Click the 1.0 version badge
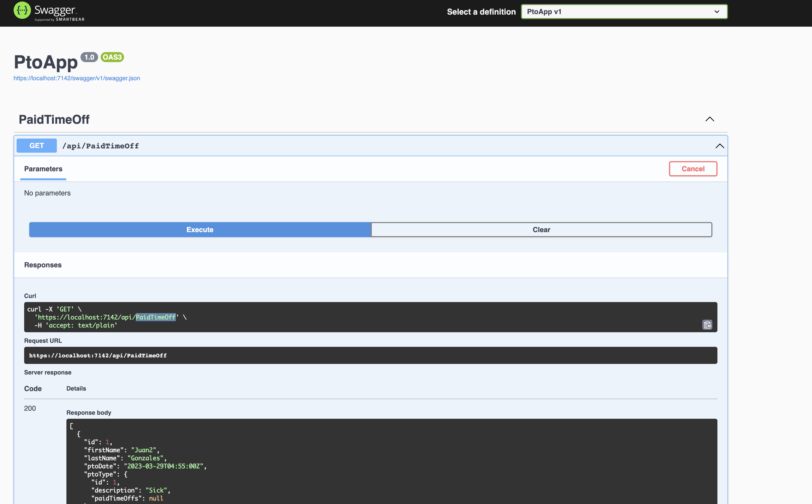812x504 pixels. [x=89, y=57]
